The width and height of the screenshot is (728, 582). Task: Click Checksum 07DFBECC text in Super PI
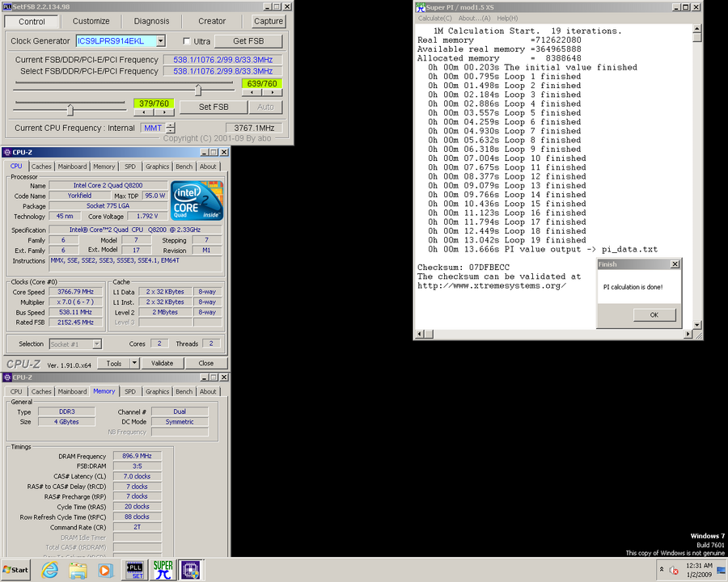click(463, 268)
